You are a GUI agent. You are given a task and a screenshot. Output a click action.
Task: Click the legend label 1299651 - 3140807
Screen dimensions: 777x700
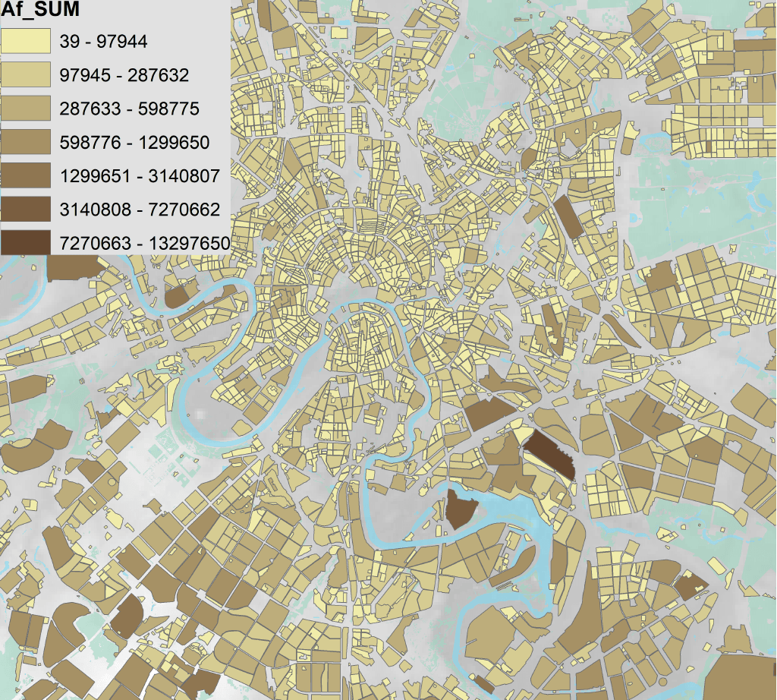tap(140, 176)
